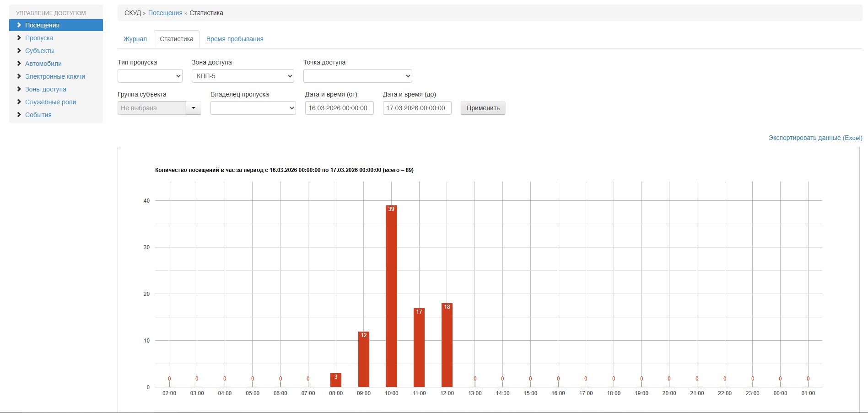
Task: Click the 10:00 bar showing 39 visits
Action: coord(391,297)
